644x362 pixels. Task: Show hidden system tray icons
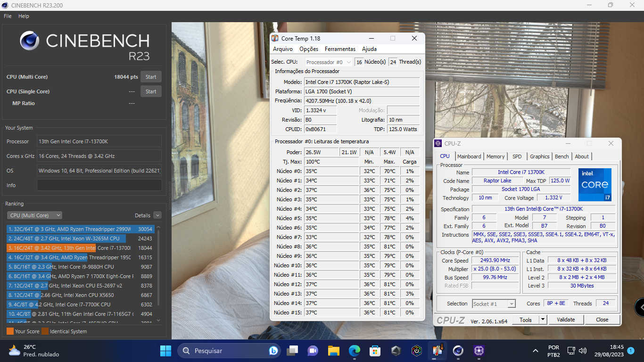pyautogui.click(x=536, y=351)
